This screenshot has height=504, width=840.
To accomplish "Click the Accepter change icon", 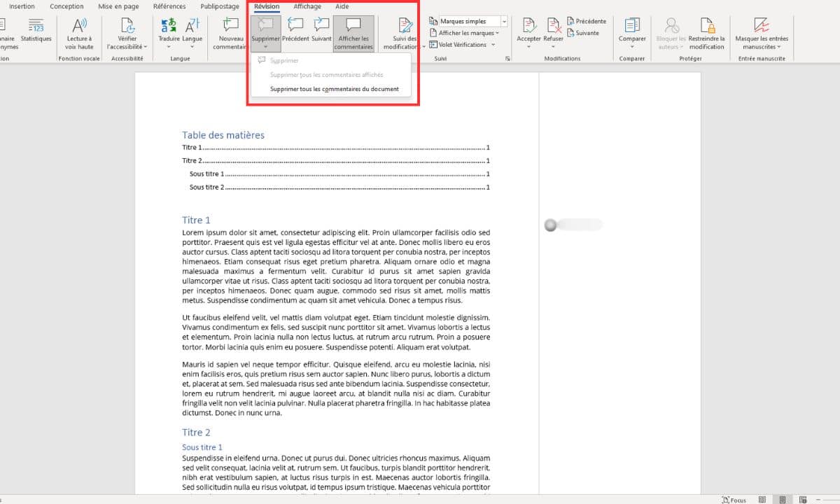I will point(528,25).
